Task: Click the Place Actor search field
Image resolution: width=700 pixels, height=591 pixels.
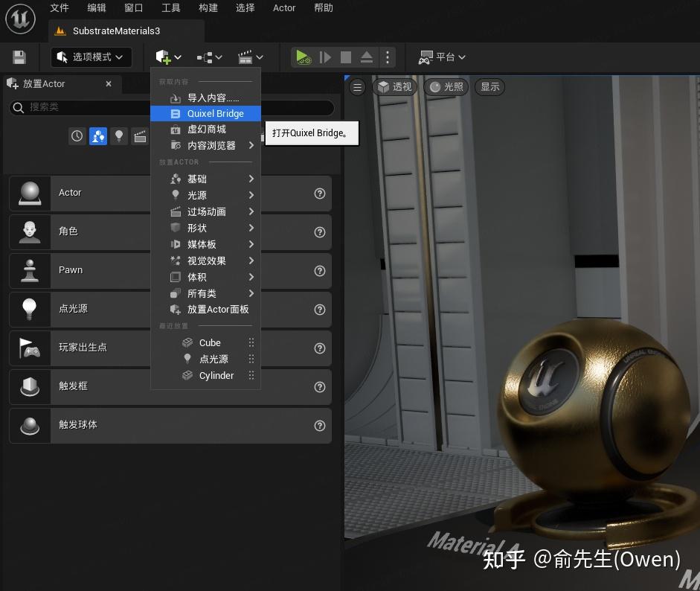Action: point(112,107)
